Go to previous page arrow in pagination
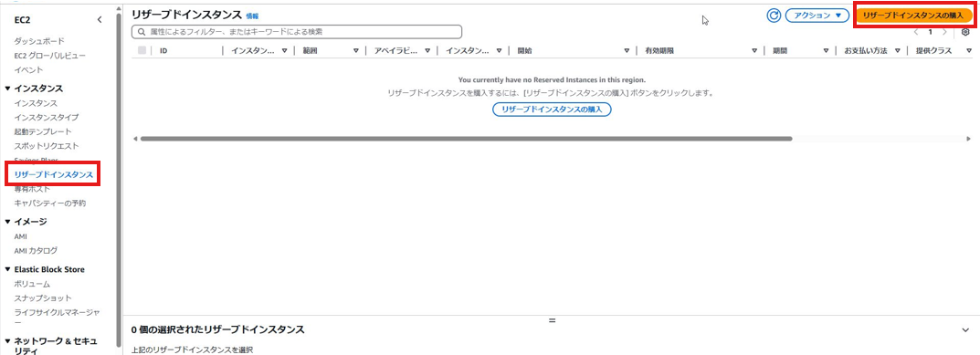Image resolution: width=980 pixels, height=355 pixels. tap(916, 32)
